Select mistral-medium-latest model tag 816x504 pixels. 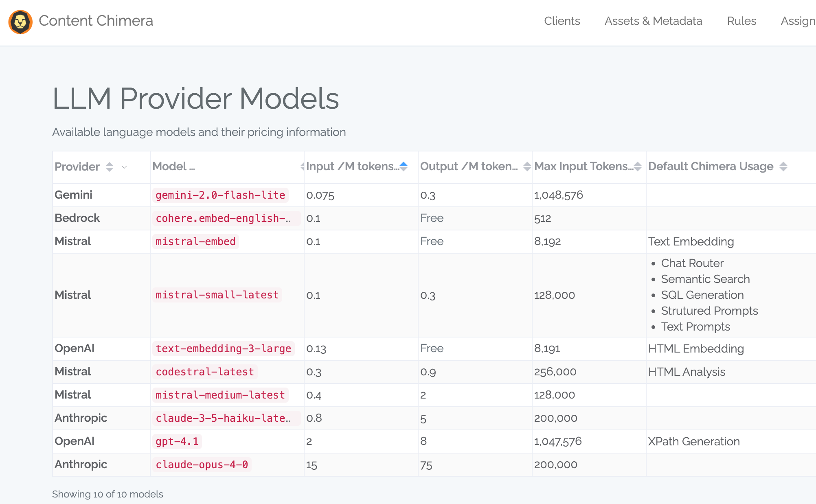(220, 395)
